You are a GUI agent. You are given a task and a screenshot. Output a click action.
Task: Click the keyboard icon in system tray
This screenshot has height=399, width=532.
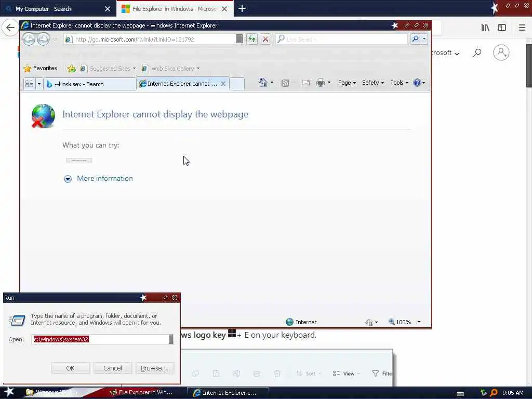coord(460,394)
